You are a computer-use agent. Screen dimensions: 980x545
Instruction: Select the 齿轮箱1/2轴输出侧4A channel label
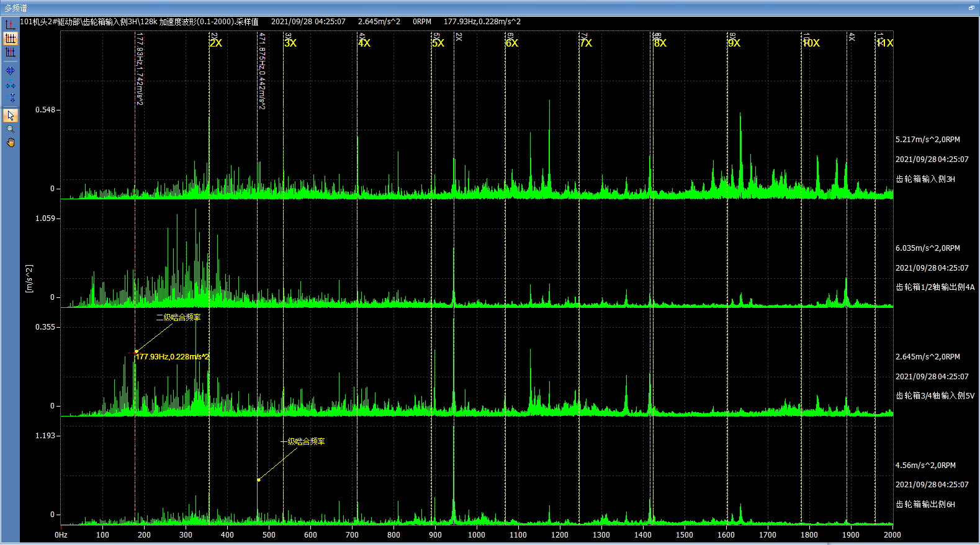(x=935, y=287)
